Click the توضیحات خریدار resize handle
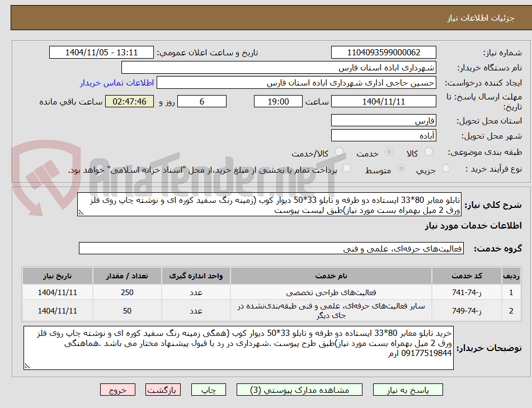The width and height of the screenshot is (532, 408). point(27,366)
